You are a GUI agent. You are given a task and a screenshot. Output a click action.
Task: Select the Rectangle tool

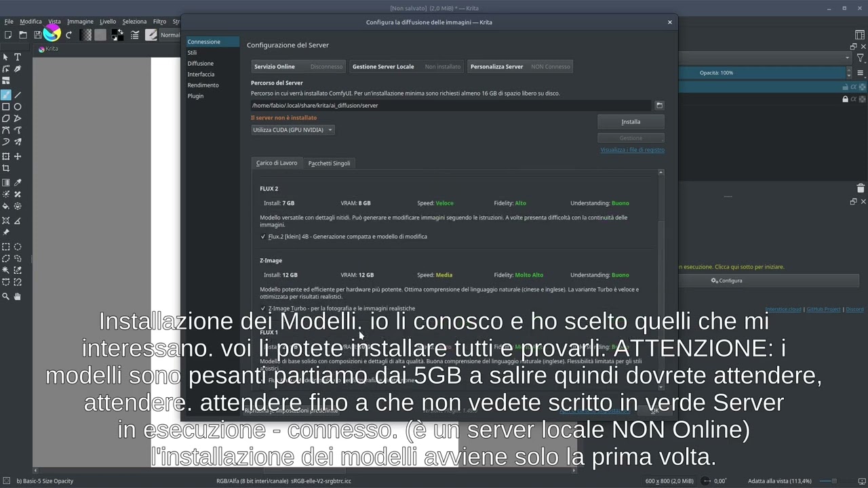pos(6,106)
